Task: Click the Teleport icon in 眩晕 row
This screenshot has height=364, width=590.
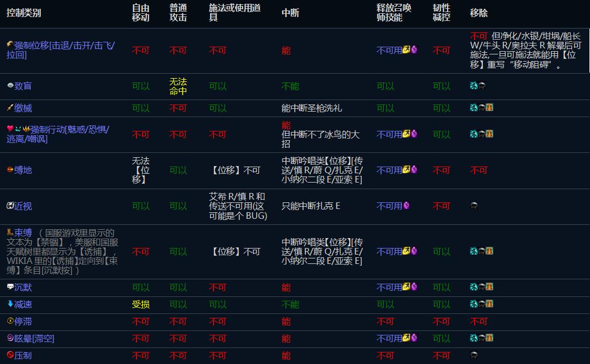Action: click(414, 338)
